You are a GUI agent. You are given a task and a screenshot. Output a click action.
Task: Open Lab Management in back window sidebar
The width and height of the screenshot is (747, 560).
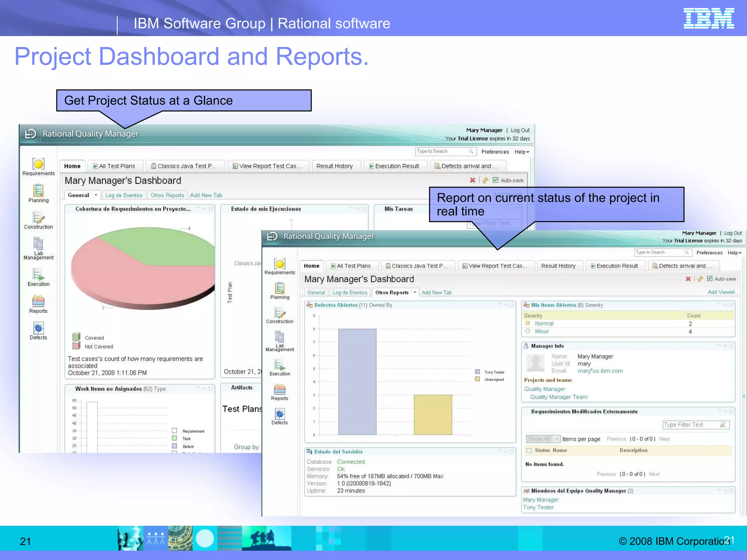point(38,248)
